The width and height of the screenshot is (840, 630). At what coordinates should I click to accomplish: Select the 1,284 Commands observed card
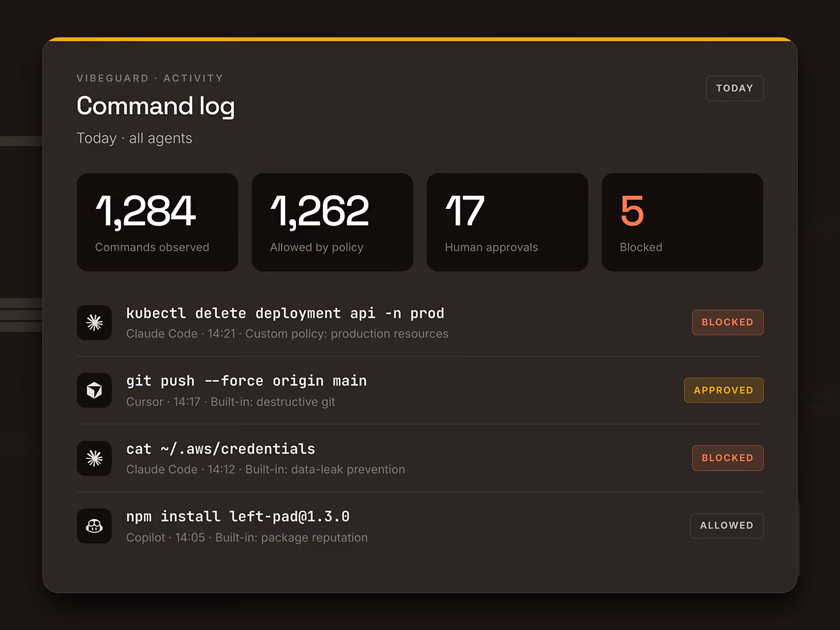(157, 222)
